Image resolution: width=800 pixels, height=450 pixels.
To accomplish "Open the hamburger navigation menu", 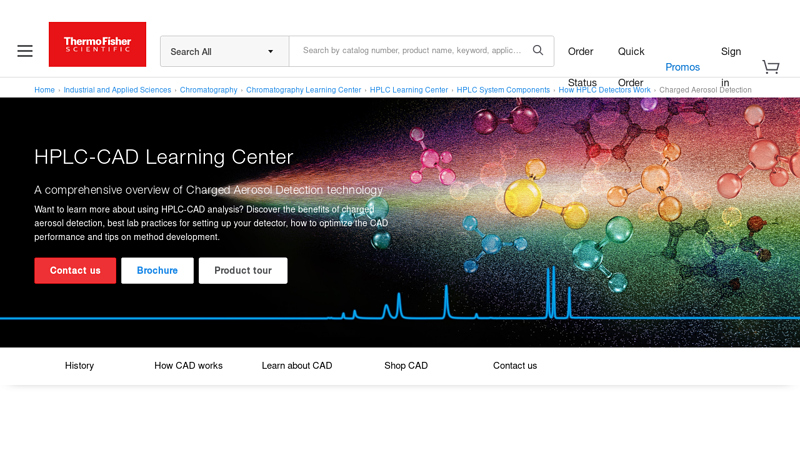I will click(x=24, y=51).
